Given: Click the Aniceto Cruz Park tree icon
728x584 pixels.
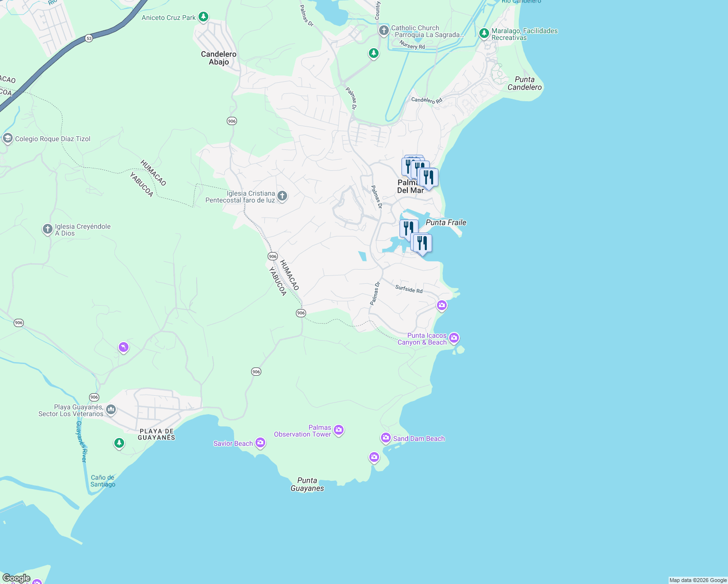Looking at the screenshot, I should pyautogui.click(x=202, y=17).
